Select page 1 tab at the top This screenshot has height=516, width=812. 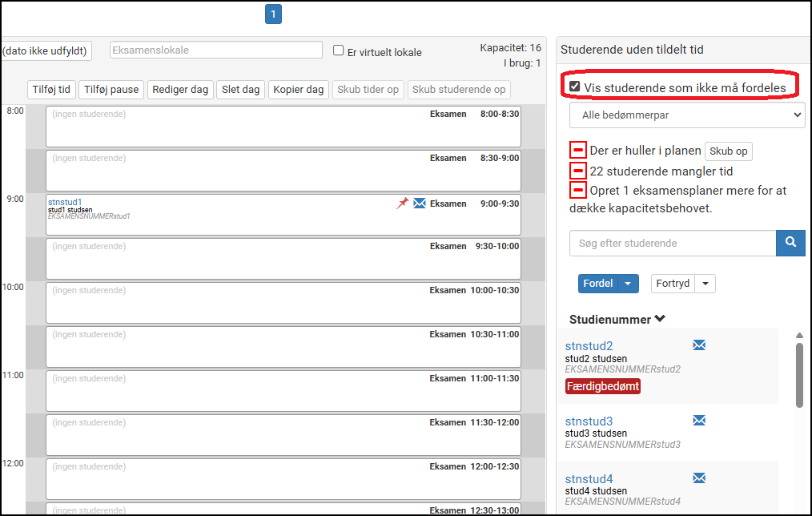tap(273, 14)
